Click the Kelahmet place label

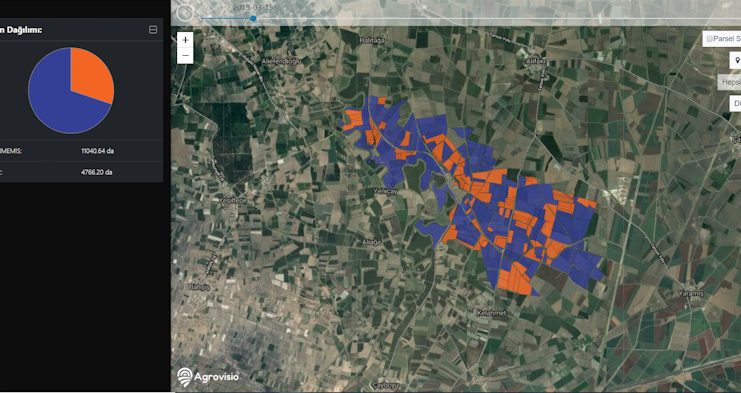[491, 313]
